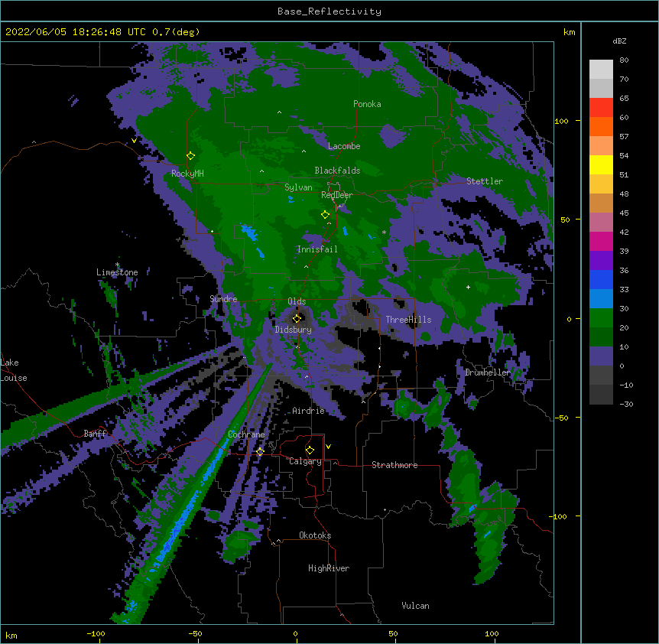Click the Lake Louise label
Screen dimensions: 659x644
14,370
